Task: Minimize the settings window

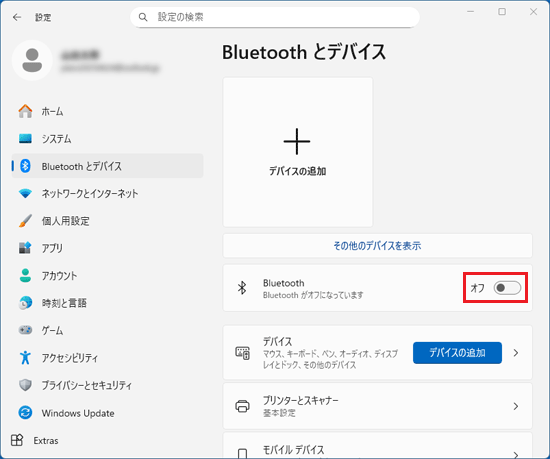Action: [470, 12]
